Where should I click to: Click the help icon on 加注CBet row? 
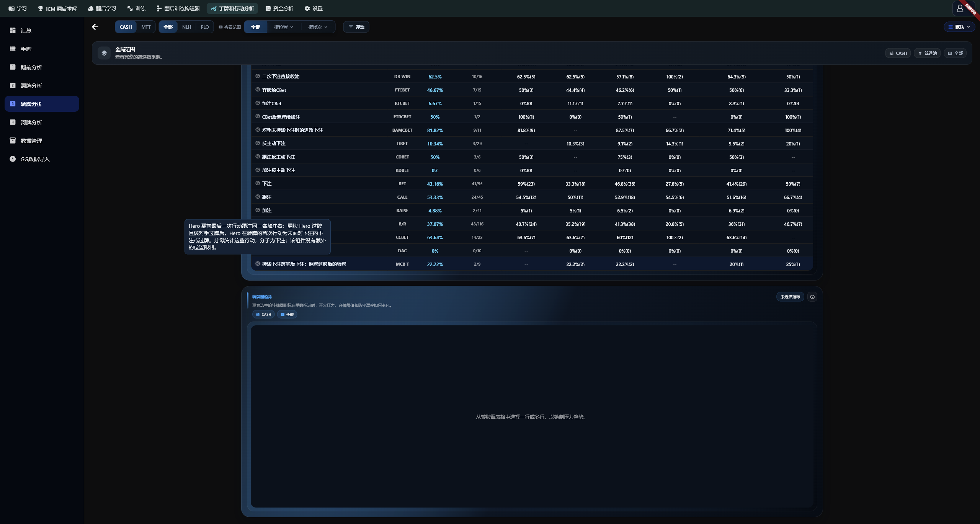click(258, 103)
